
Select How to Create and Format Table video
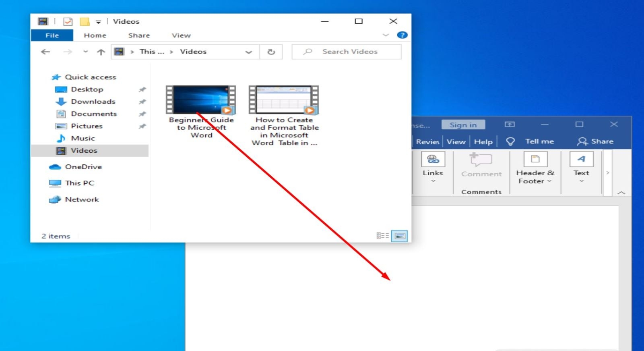[284, 116]
